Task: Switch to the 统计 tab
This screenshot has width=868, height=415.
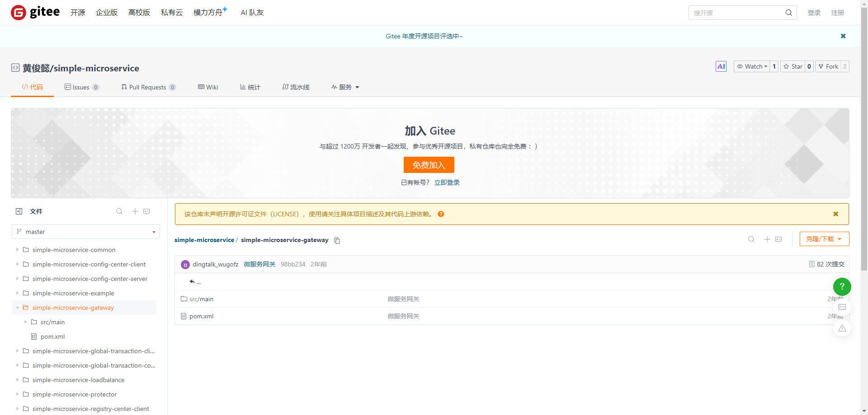Action: click(x=250, y=87)
